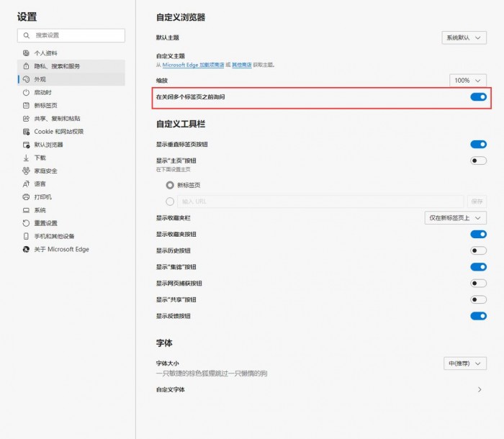The width and height of the screenshot is (504, 439).
Task: Click the 家庭安全 family icon
Action: pos(26,171)
